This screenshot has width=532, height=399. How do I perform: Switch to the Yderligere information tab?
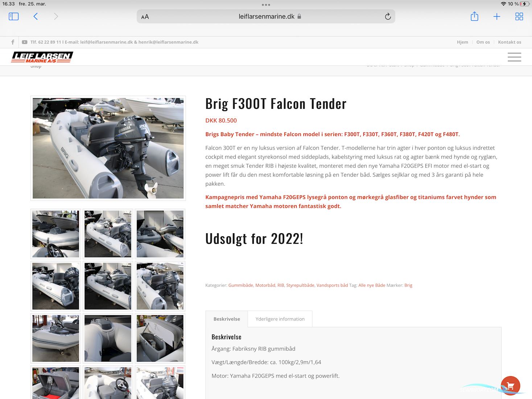tap(280, 319)
